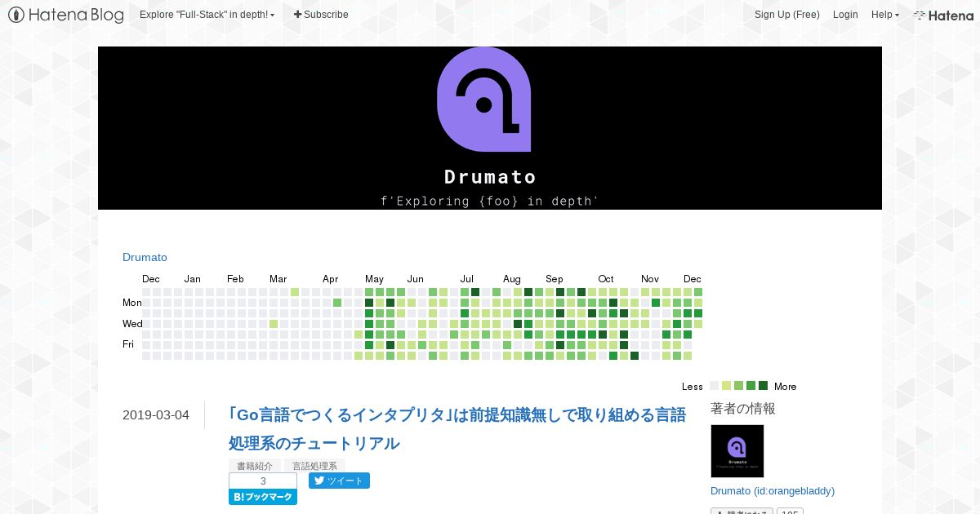Open the bookmark count box showing 3
The image size is (980, 514).
point(263,481)
